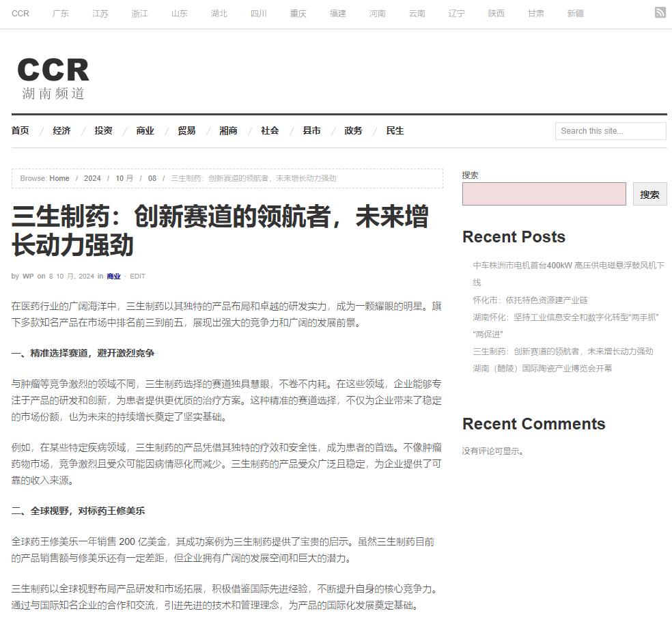Open the 贸易 menu item

[x=186, y=130]
